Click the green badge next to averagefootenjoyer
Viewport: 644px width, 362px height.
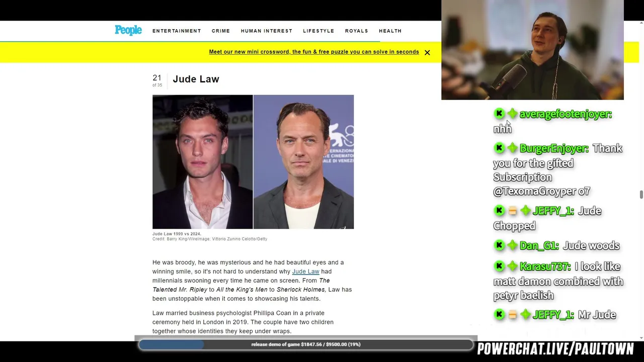[512, 114]
